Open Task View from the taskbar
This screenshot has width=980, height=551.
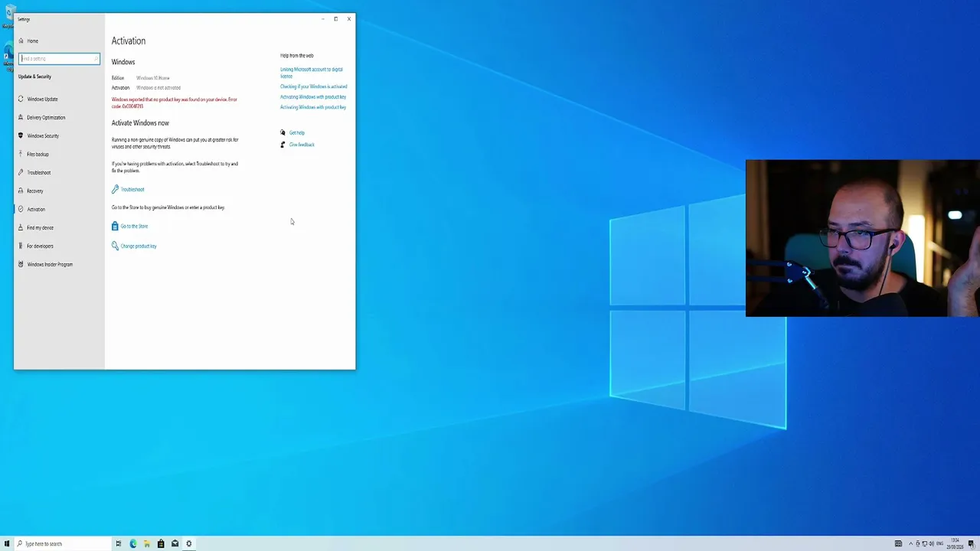119,543
